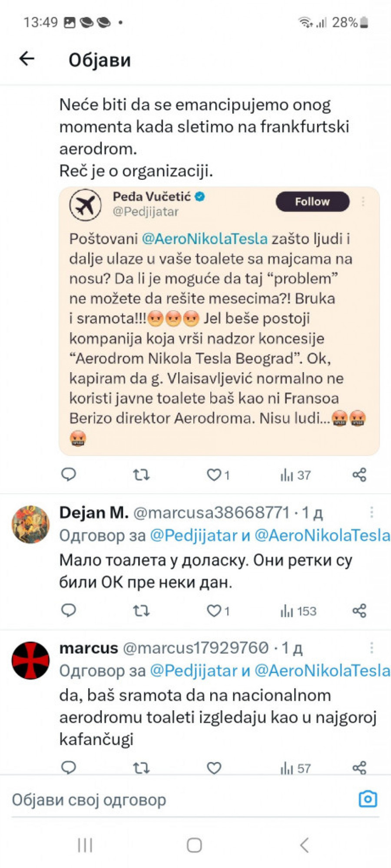
Task: Tap the back arrow next to Објави
Action: click(27, 59)
